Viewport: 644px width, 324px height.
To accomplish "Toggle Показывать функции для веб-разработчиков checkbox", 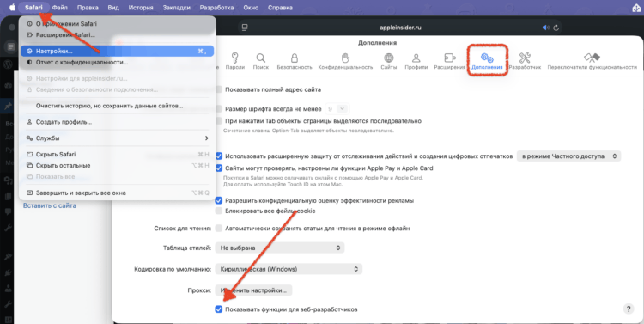I will coord(219,309).
